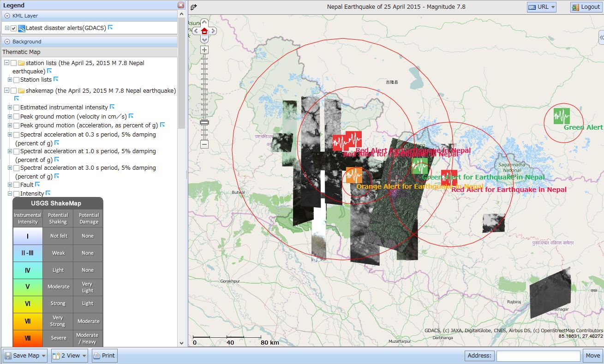
Task: Expand the Station lists tree node
Action: (x=10, y=80)
